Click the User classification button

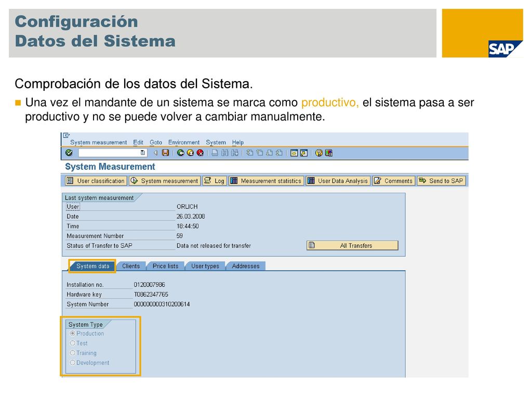click(x=96, y=181)
